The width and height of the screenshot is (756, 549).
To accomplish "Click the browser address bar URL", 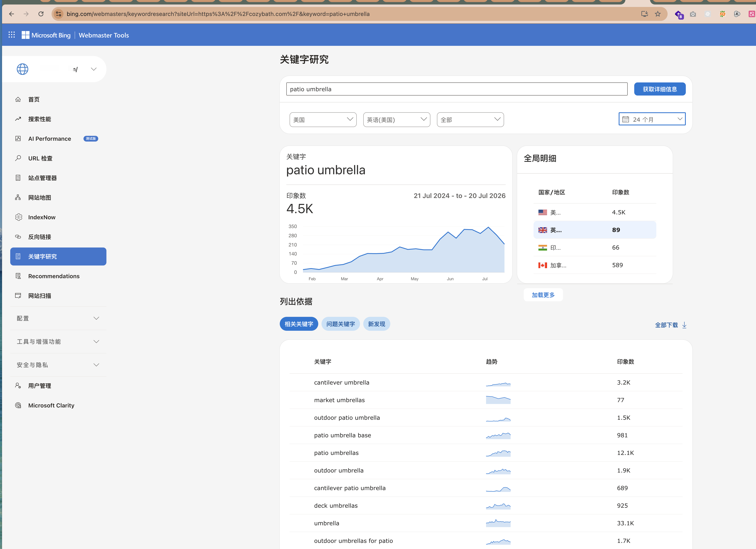I will pos(218,14).
